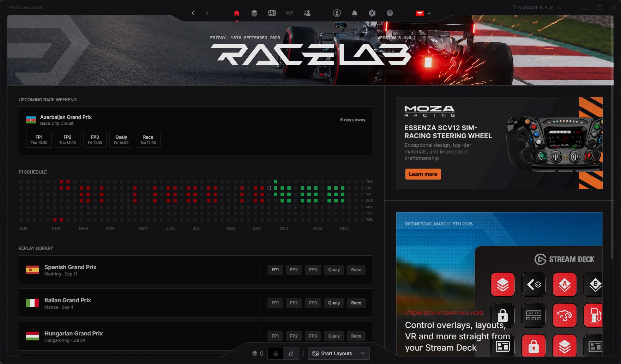Select FP1 Thu 10:30 session
This screenshot has height=364, width=621.
(39, 140)
